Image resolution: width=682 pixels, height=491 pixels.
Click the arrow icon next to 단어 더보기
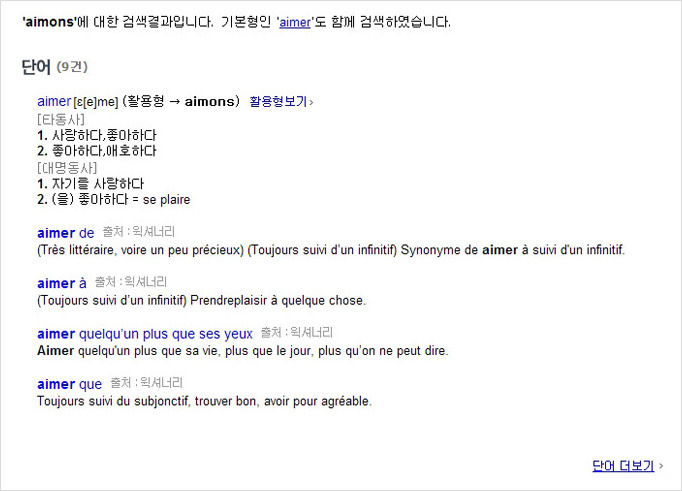click(x=662, y=467)
